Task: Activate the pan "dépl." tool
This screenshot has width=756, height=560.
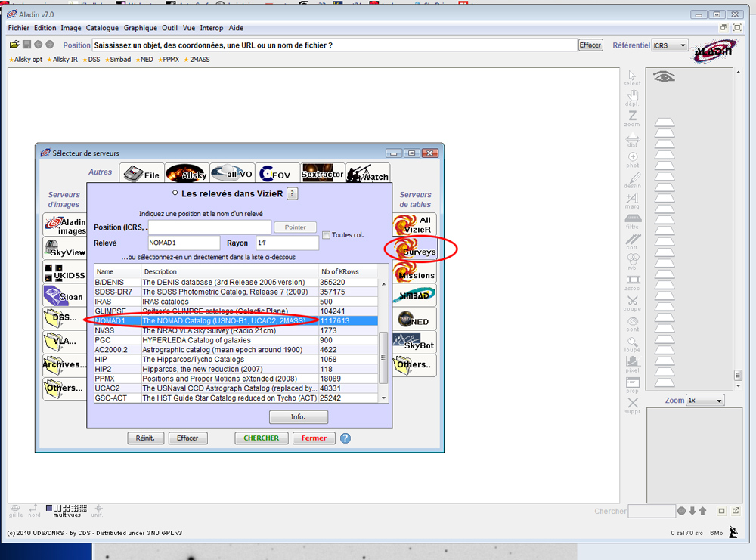Action: [633, 95]
